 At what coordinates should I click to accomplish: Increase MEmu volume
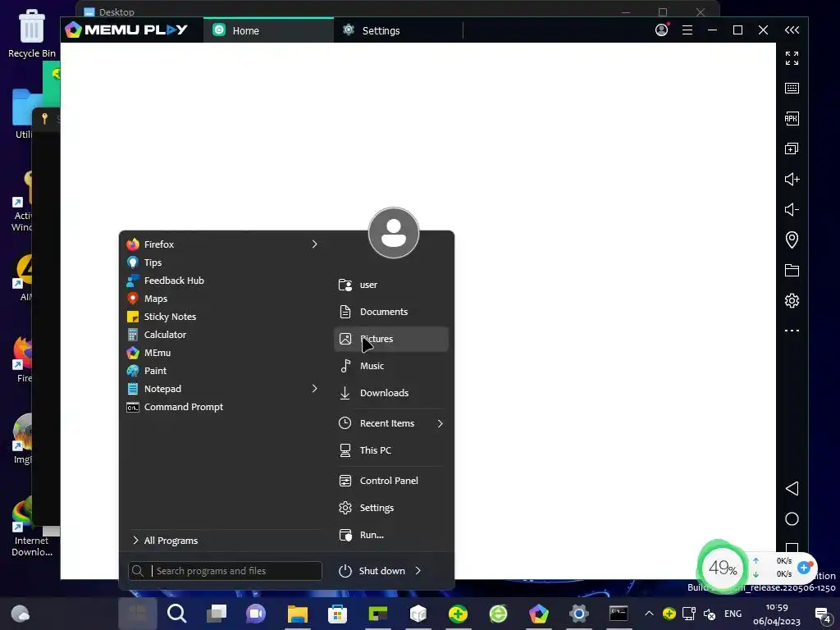coord(792,180)
